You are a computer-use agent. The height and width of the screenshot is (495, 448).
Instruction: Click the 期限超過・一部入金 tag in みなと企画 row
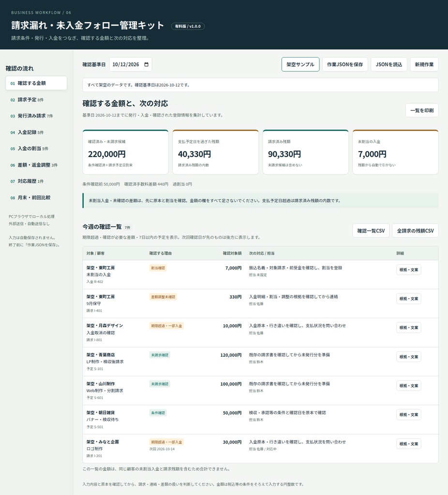(x=166, y=442)
